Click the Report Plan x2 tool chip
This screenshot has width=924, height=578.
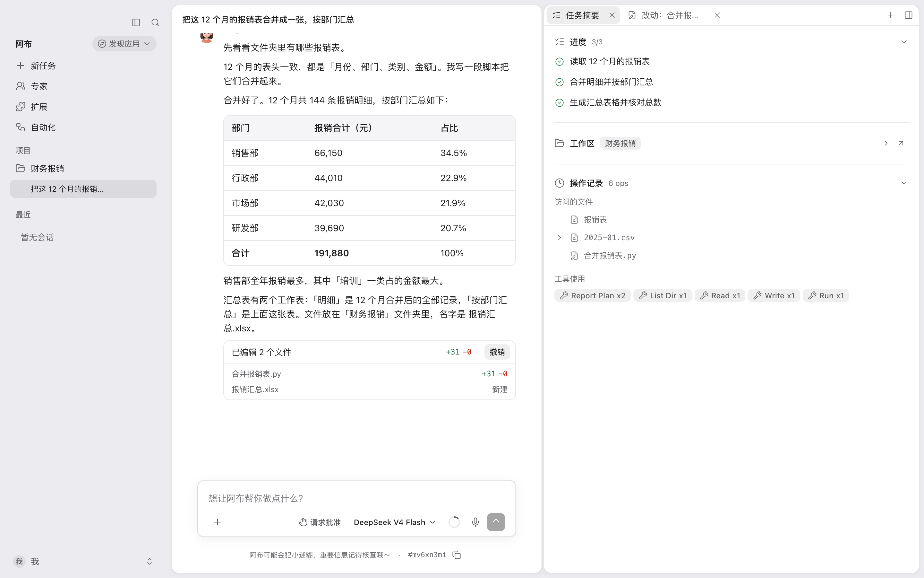(592, 295)
